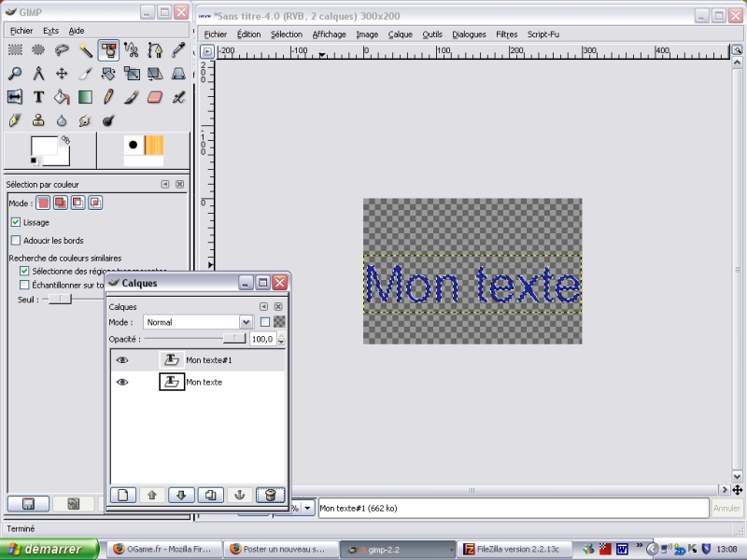Switch to FileZilla in the taskbar

tap(513, 549)
